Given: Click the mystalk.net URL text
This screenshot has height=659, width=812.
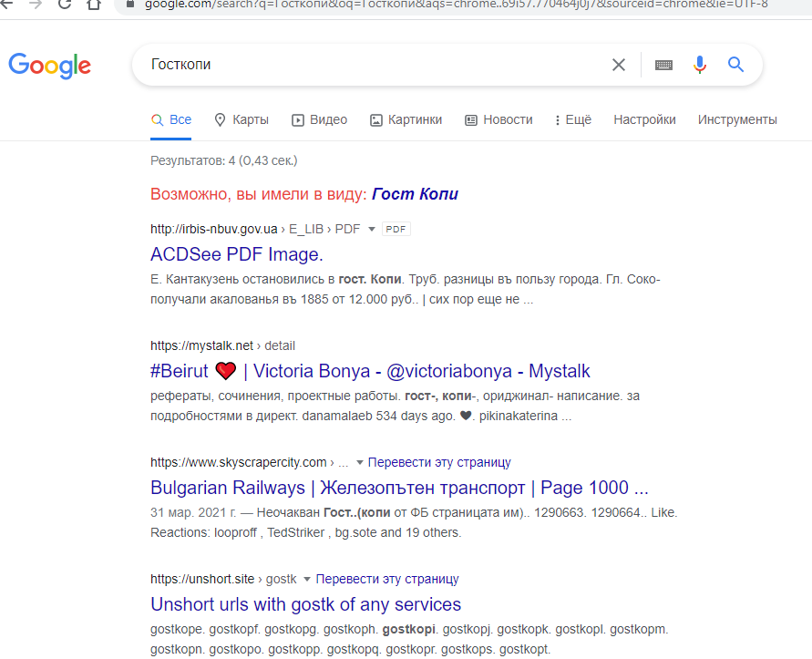Looking at the screenshot, I should [x=201, y=345].
